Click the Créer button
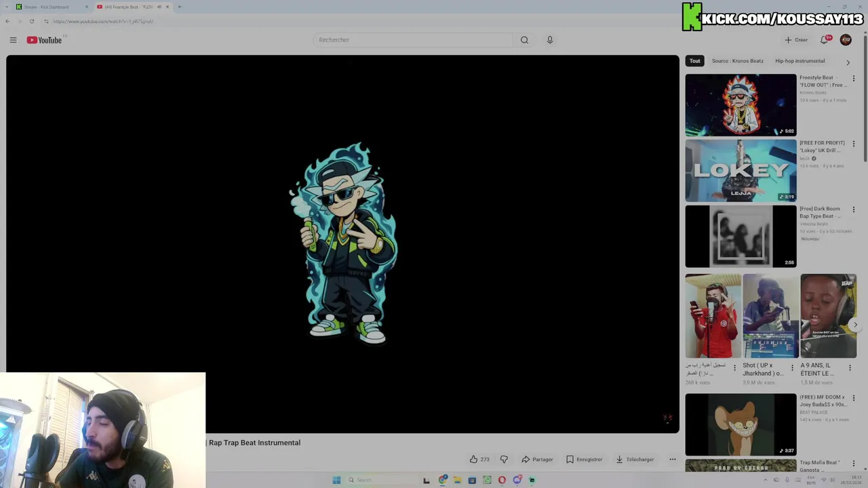 point(797,40)
